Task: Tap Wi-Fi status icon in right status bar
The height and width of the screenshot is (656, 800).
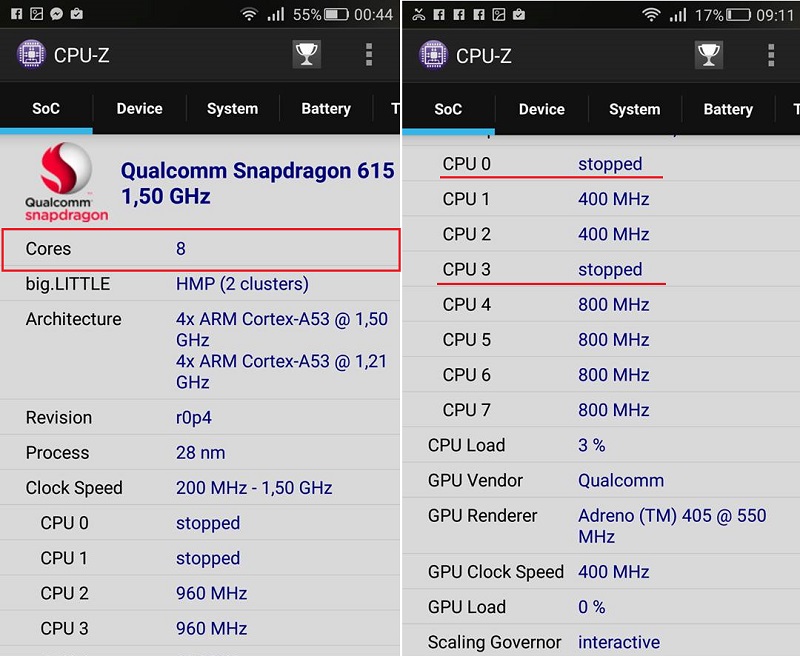Action: click(x=651, y=15)
